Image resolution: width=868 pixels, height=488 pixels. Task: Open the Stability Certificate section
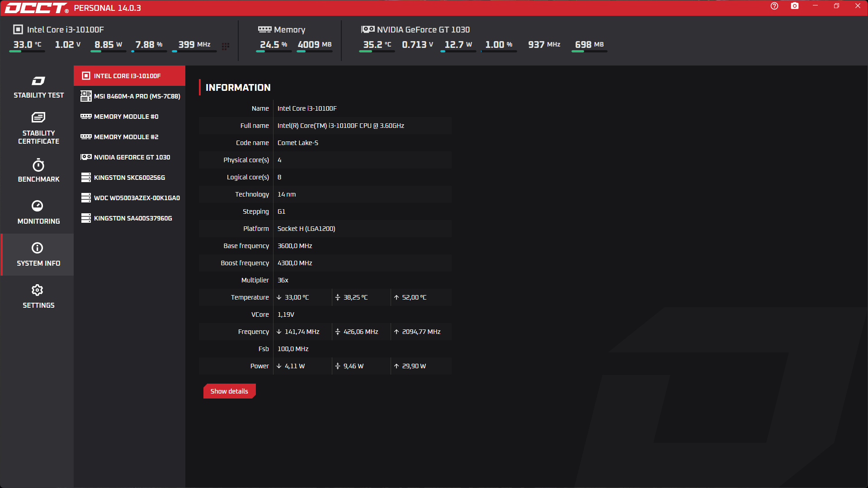click(x=38, y=128)
